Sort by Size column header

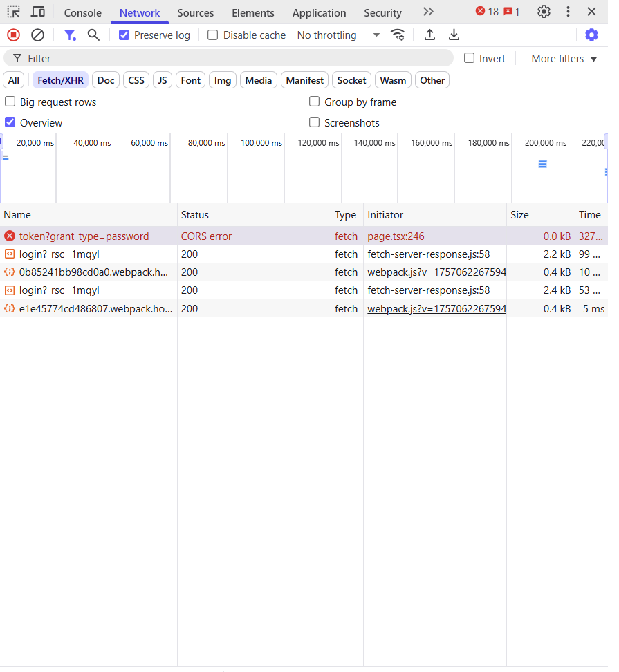(541, 215)
